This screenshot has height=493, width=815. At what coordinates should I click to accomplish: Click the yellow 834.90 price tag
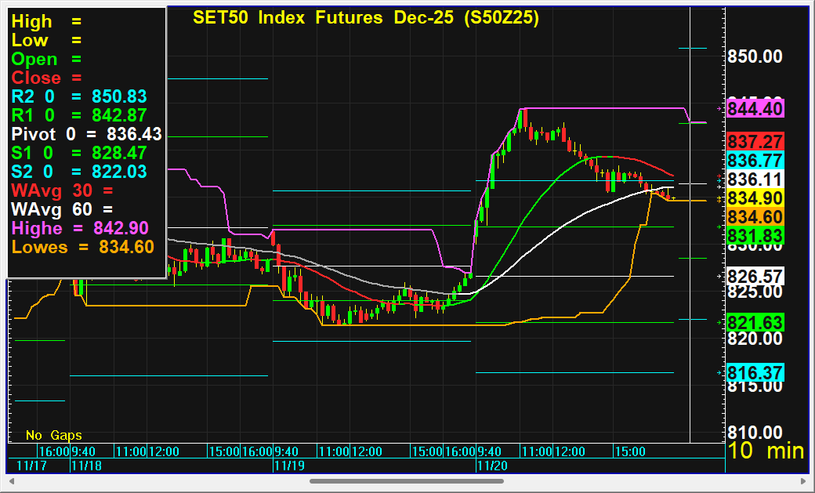[756, 198]
